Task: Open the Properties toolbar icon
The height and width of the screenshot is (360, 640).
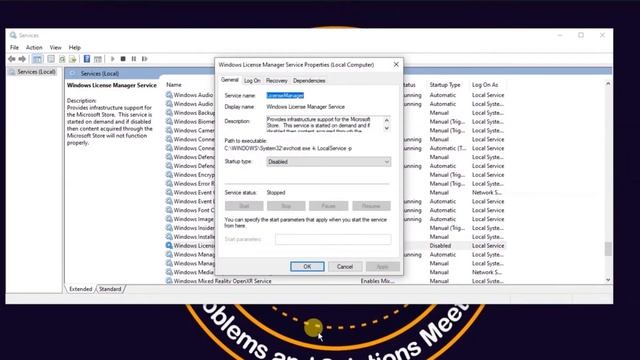Action: 51,59
